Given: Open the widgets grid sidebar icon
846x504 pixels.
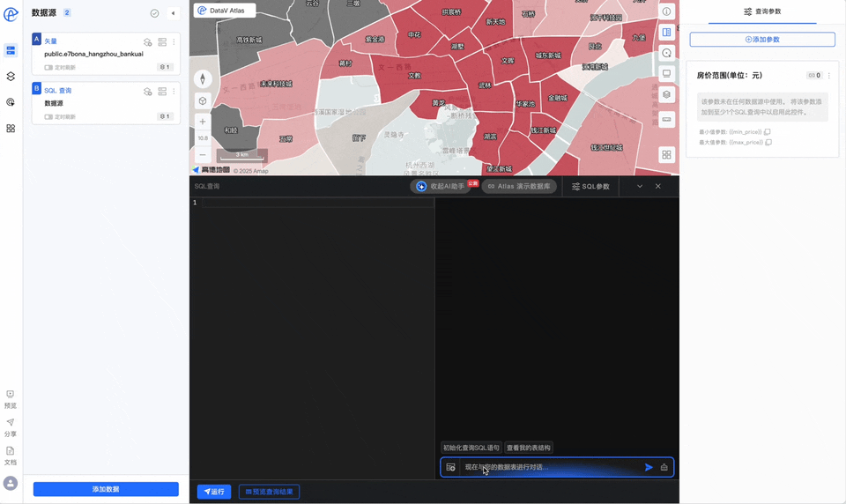Looking at the screenshot, I should tap(11, 129).
